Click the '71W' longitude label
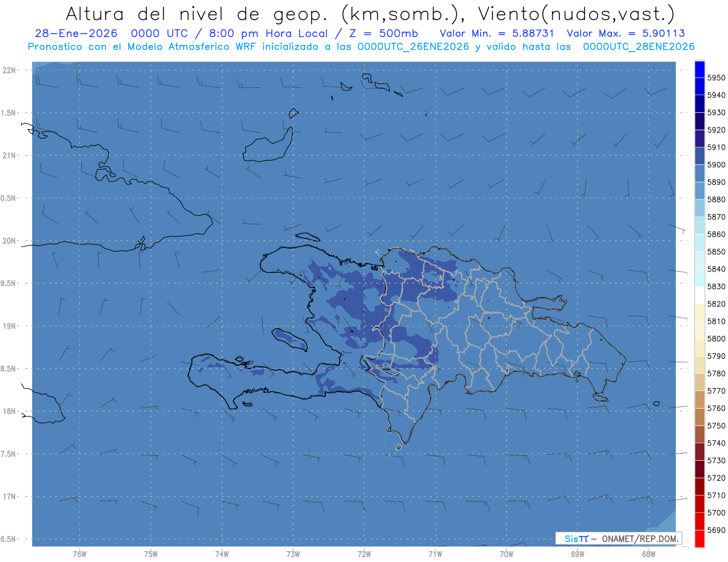 click(x=435, y=554)
